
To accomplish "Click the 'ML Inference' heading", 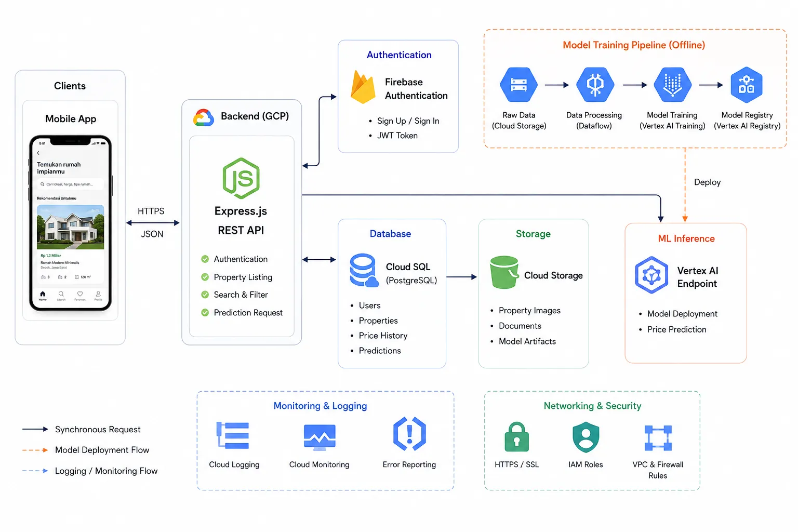I will [686, 238].
